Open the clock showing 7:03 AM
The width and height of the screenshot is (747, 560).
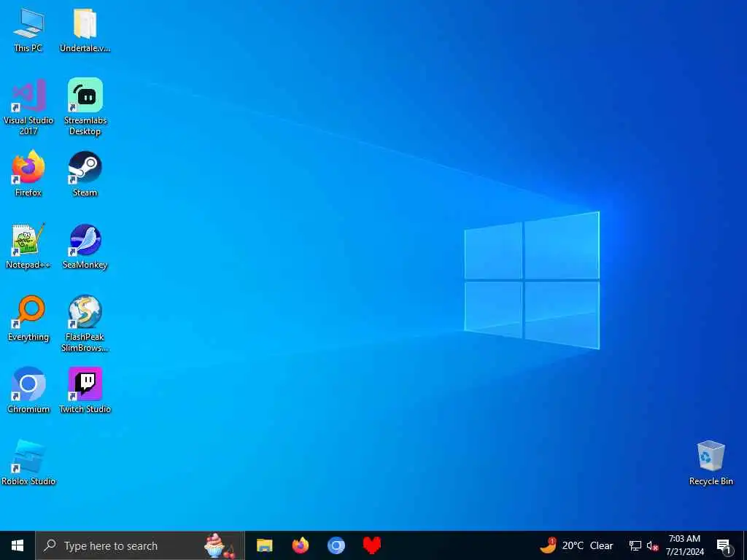(x=684, y=545)
